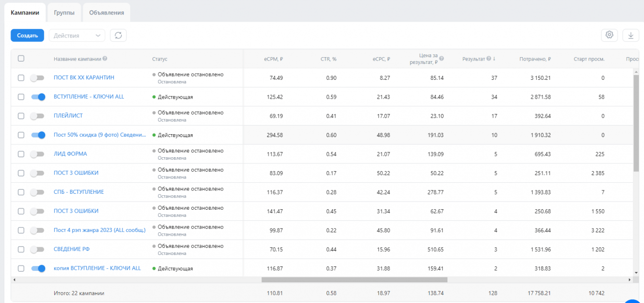This screenshot has width=644, height=303.
Task: Click right arrow of horizontal scrollbar
Action: coord(630,279)
